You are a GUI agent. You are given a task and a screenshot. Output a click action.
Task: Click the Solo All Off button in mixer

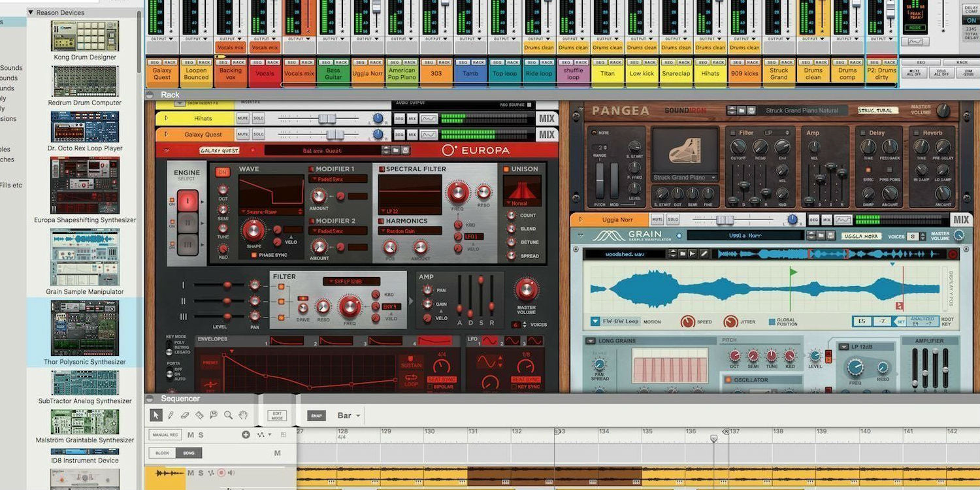click(943, 73)
